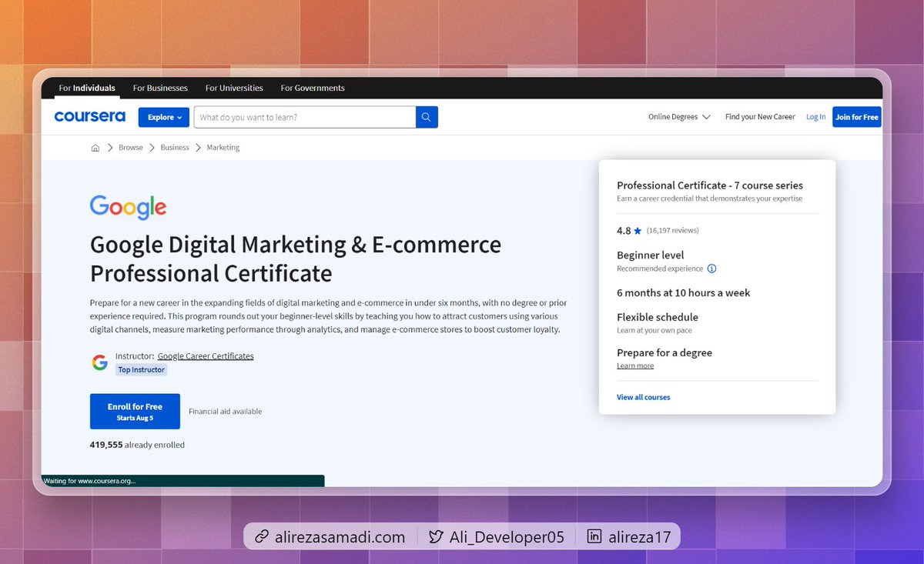Click the info icon beside Recommended experience
Viewport: 924px width, 564px height.
(x=711, y=269)
